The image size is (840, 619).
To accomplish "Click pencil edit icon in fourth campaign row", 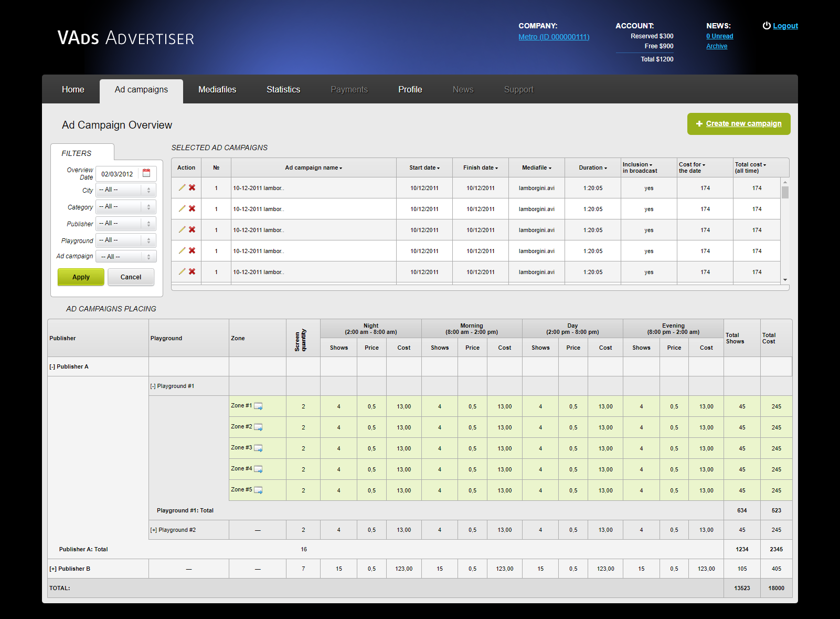I will point(182,250).
